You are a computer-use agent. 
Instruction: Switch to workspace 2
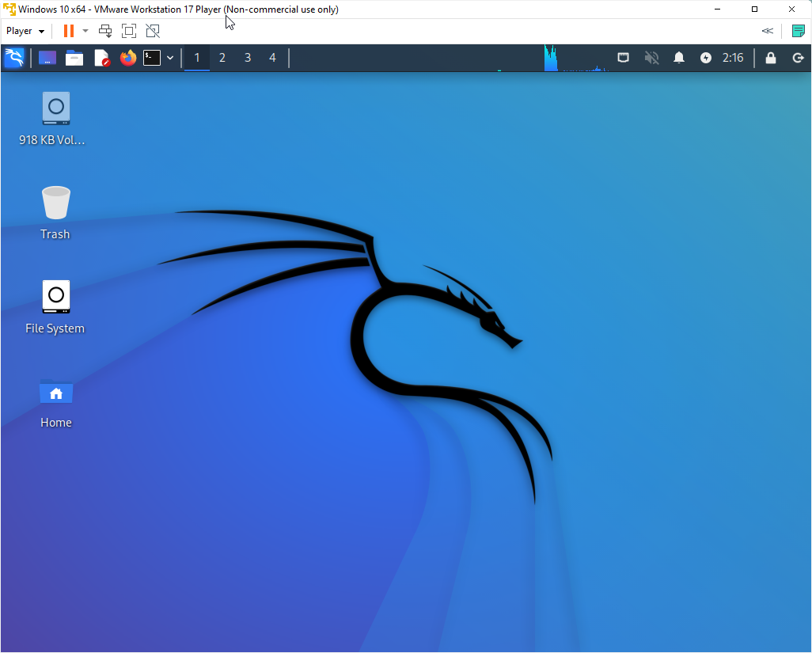tap(222, 58)
